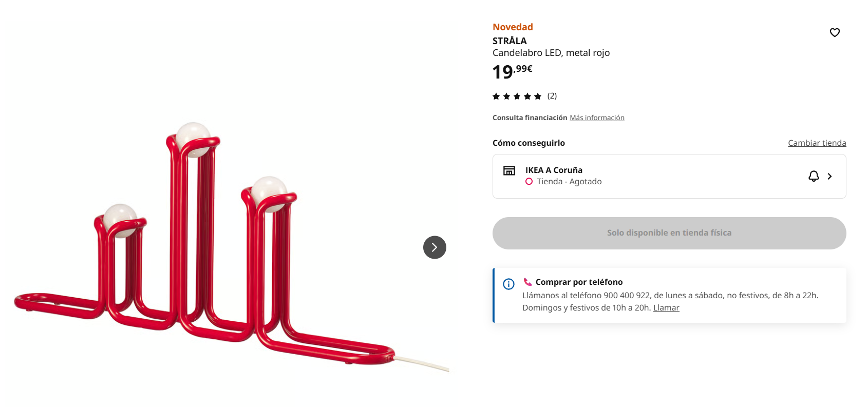Click the 19,99€ price
Viewport: 868px width, 407px height.
point(512,71)
